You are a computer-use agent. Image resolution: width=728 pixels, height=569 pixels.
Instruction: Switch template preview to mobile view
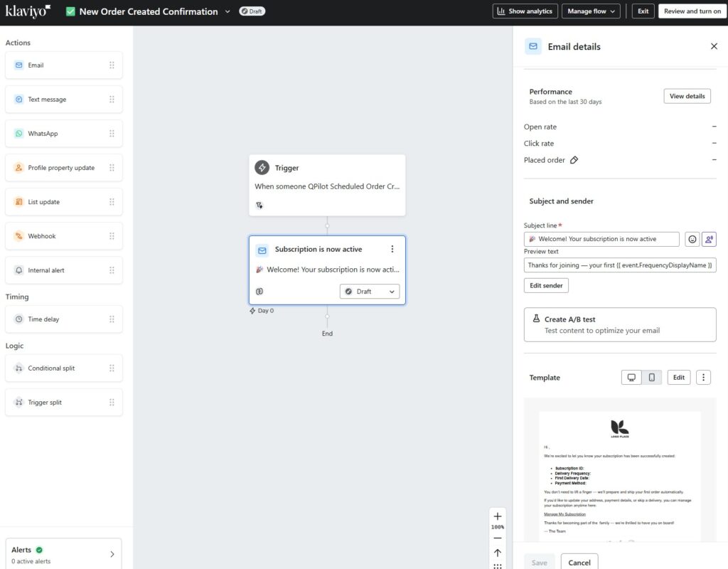pos(651,378)
